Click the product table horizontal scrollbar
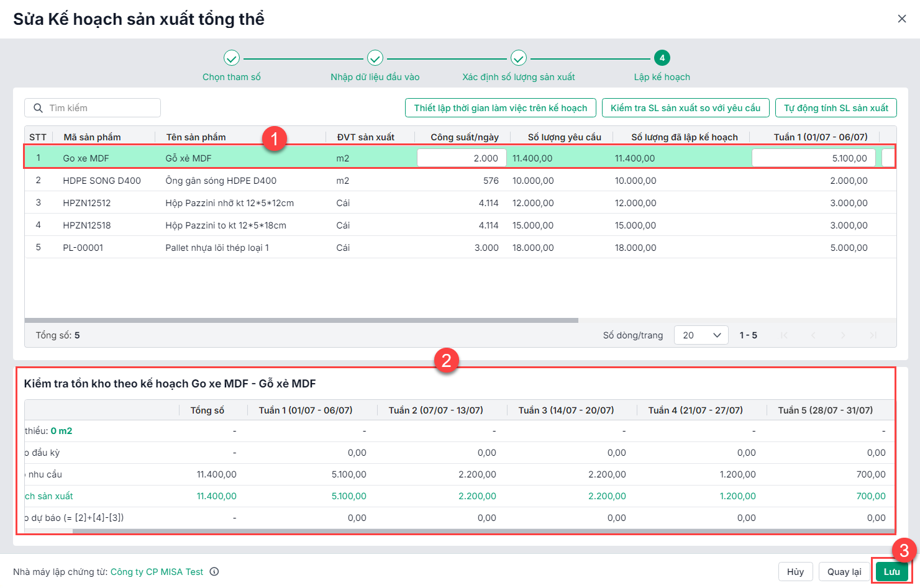Image resolution: width=920 pixels, height=588 pixels. 301,320
